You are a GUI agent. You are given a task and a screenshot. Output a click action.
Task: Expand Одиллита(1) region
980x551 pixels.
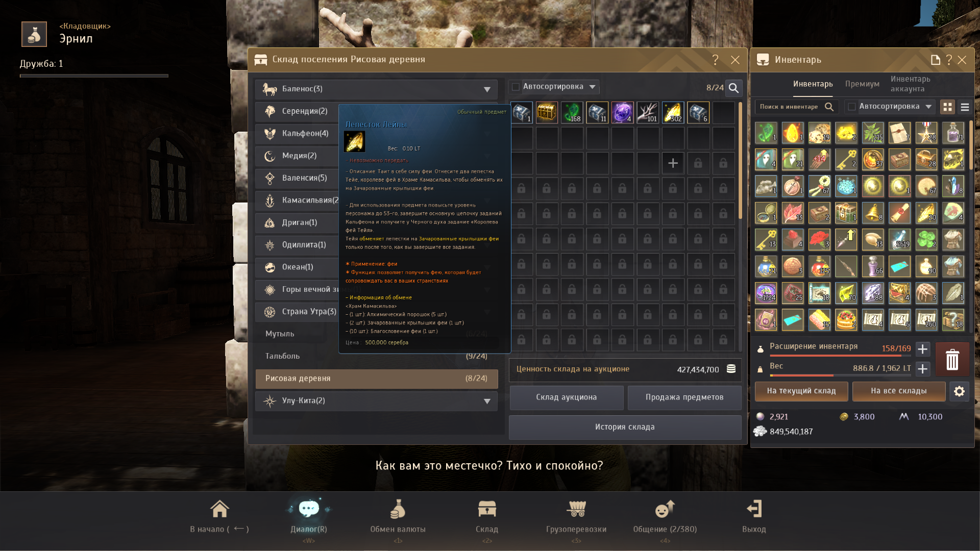coord(297,245)
